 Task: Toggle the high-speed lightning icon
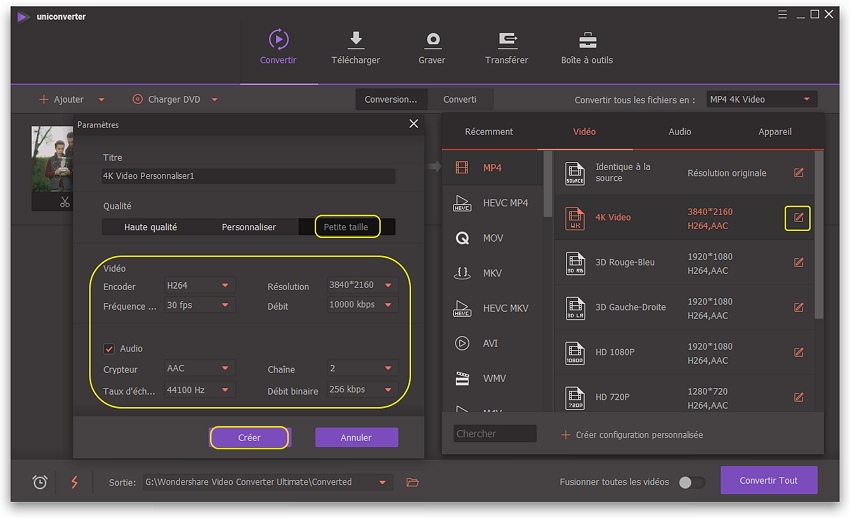point(74,482)
